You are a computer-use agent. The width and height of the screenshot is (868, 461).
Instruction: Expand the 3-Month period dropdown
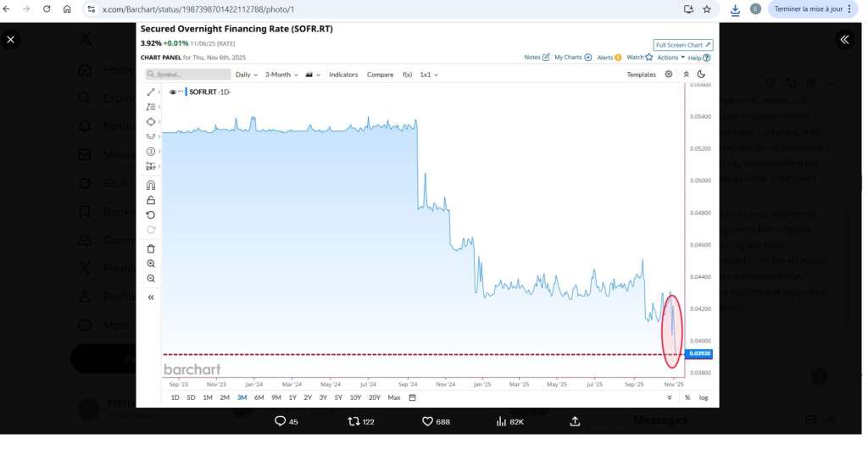(x=281, y=75)
